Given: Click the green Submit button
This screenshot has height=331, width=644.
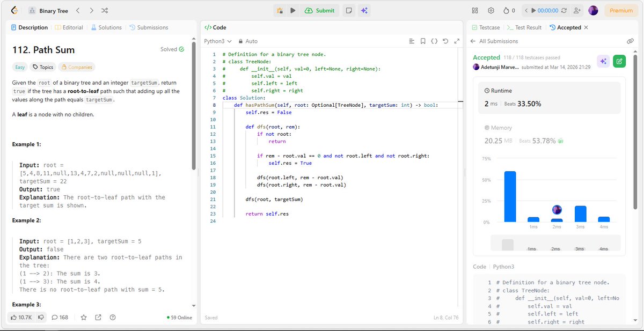Looking at the screenshot, I should coord(319,10).
